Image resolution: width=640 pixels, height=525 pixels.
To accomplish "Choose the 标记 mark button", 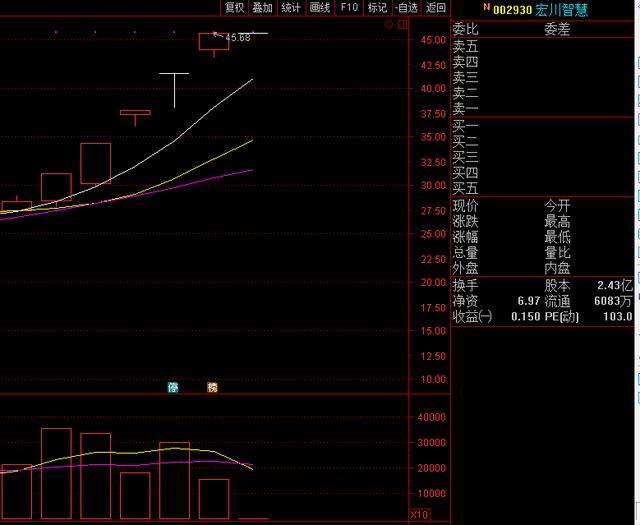I will [377, 7].
